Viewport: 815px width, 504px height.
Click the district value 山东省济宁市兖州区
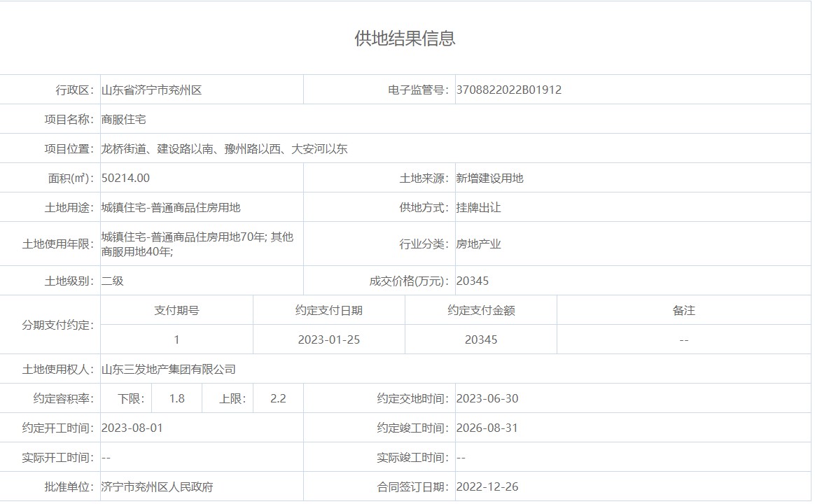[151, 90]
